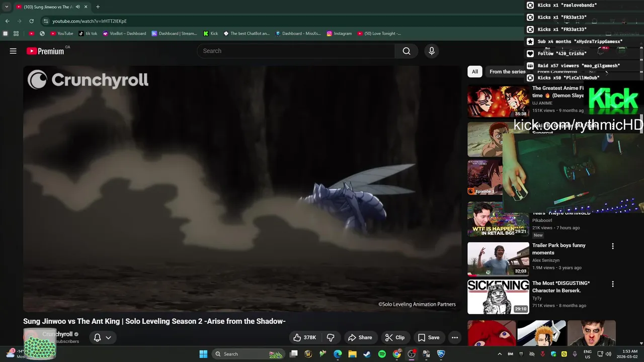The image size is (644, 362).
Task: Select the From the series filter chip
Action: [x=507, y=71]
